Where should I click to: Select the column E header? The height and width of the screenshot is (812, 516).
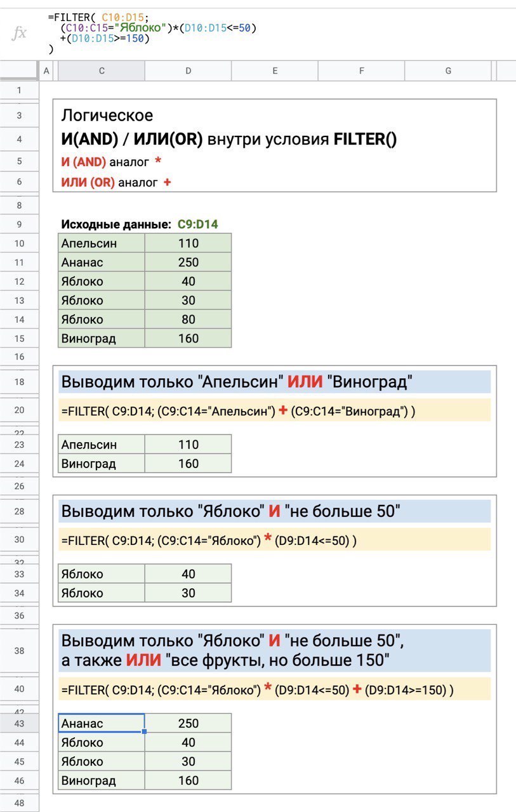[x=275, y=71]
